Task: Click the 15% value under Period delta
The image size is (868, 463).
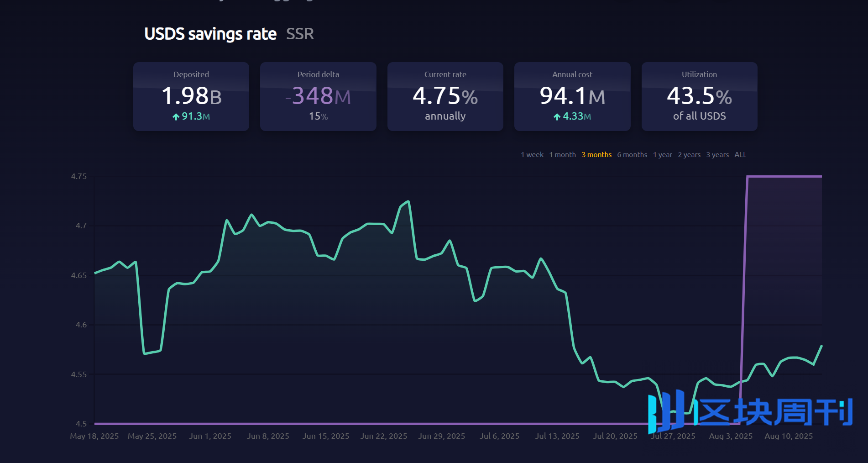Action: (318, 116)
